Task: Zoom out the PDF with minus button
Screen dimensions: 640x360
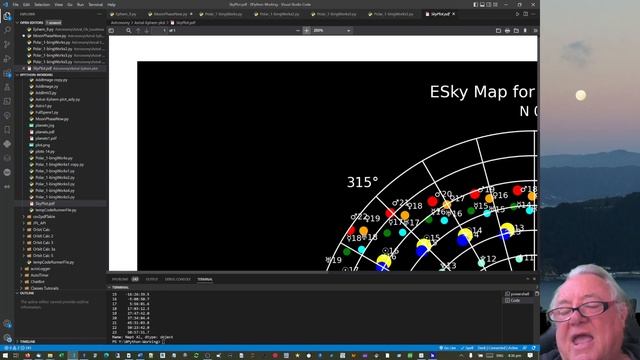Action: [298, 31]
